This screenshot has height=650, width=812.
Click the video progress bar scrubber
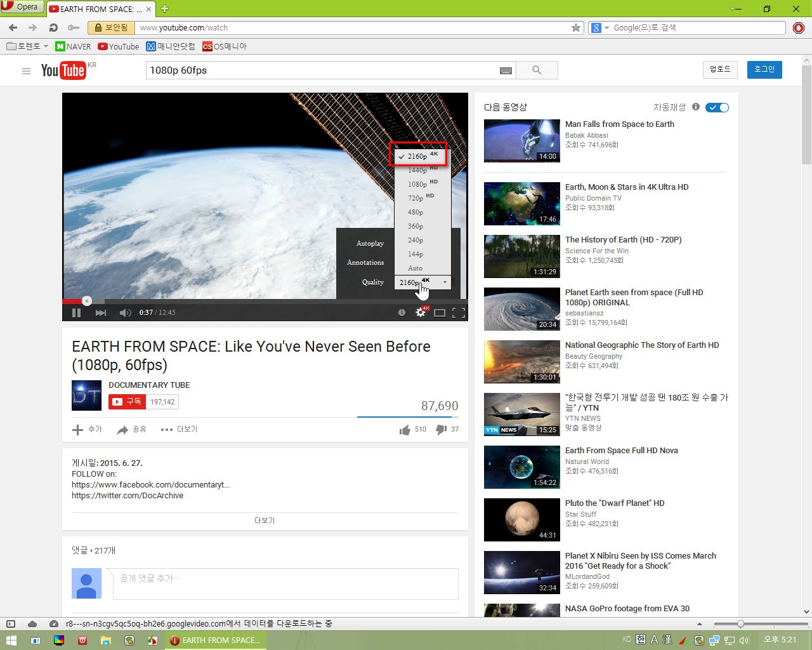tap(87, 301)
